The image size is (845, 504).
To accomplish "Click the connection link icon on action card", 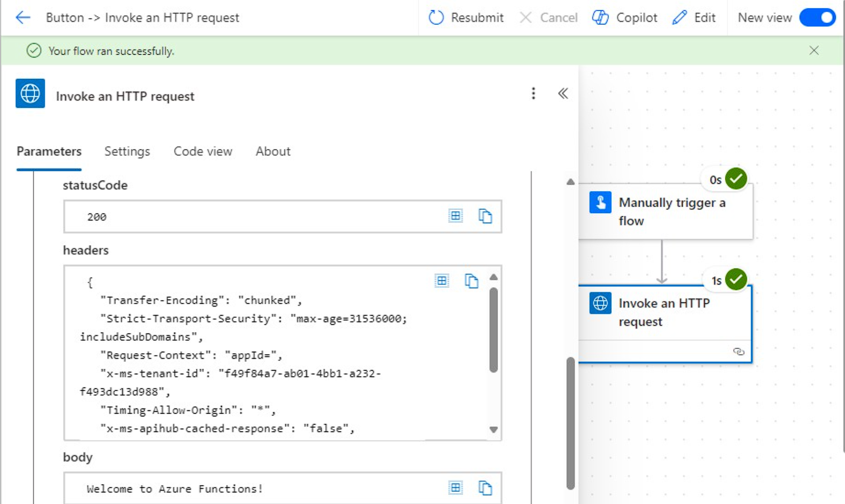I will [x=738, y=352].
